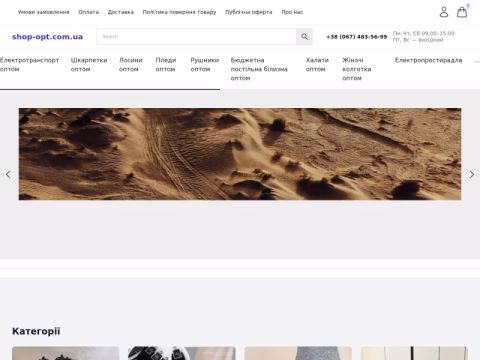
Task: Open Оплата page
Action: click(88, 12)
